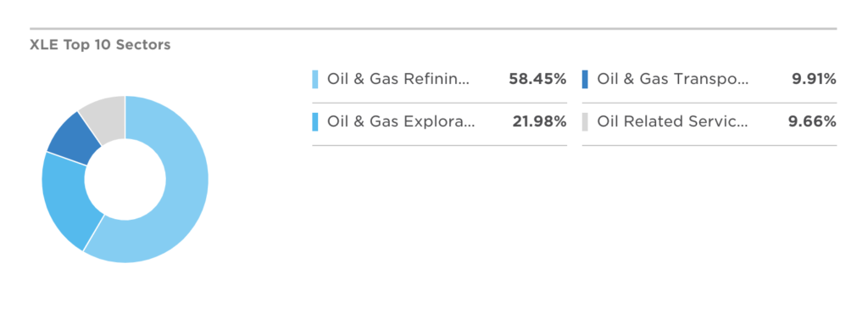This screenshot has width=868, height=314.
Task: Click the 9.66% value
Action: pos(812,122)
